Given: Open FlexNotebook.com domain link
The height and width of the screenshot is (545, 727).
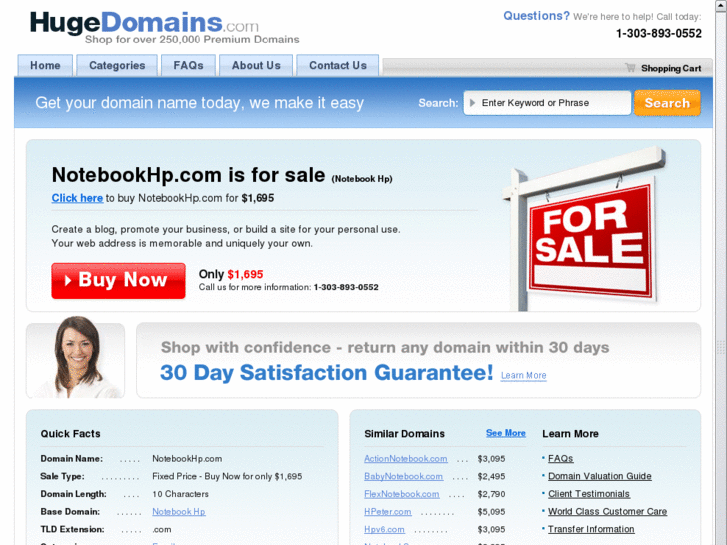Looking at the screenshot, I should [x=402, y=494].
